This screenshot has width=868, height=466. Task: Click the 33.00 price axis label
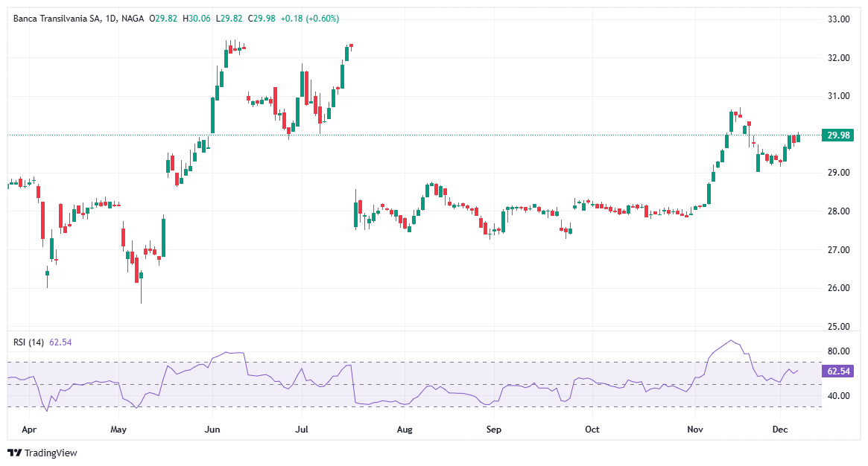click(x=838, y=19)
